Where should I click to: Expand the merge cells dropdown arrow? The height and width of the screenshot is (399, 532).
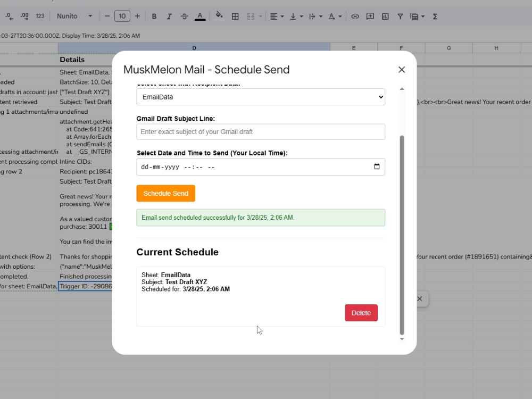(261, 16)
